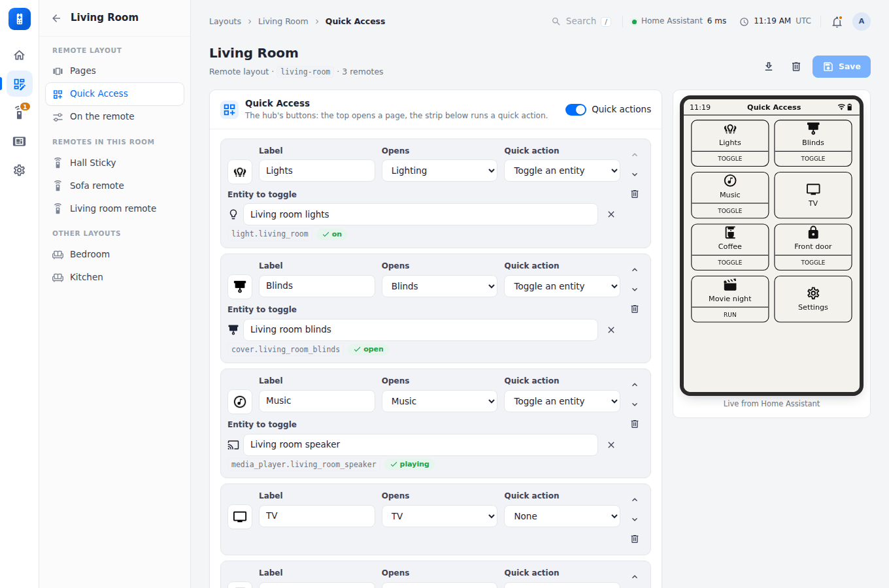Move the Blinds row up
Image resolution: width=889 pixels, height=588 pixels.
635,270
